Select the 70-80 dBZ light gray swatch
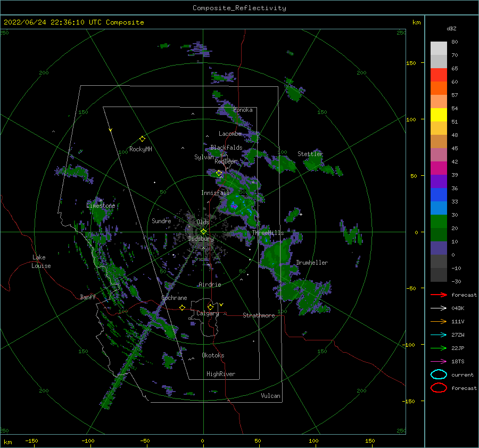Viewport: 479px width, 448px height. coord(439,48)
